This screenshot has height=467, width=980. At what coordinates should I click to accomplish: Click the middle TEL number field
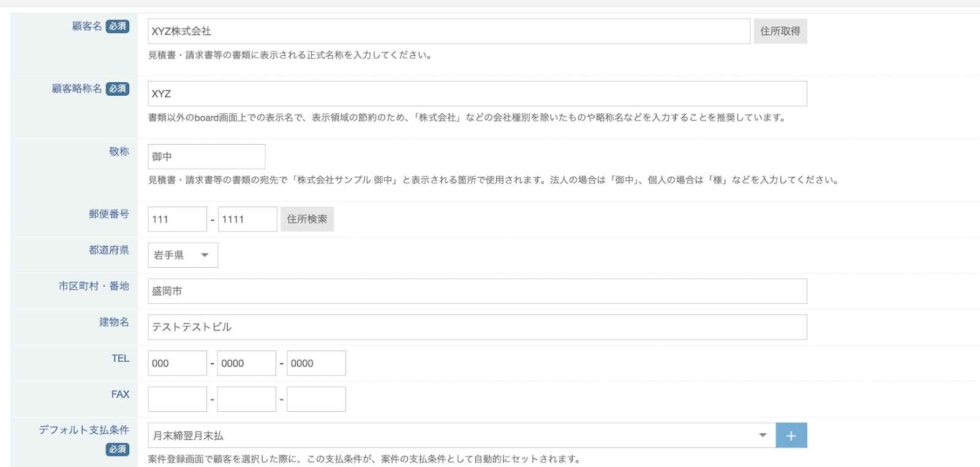point(246,363)
